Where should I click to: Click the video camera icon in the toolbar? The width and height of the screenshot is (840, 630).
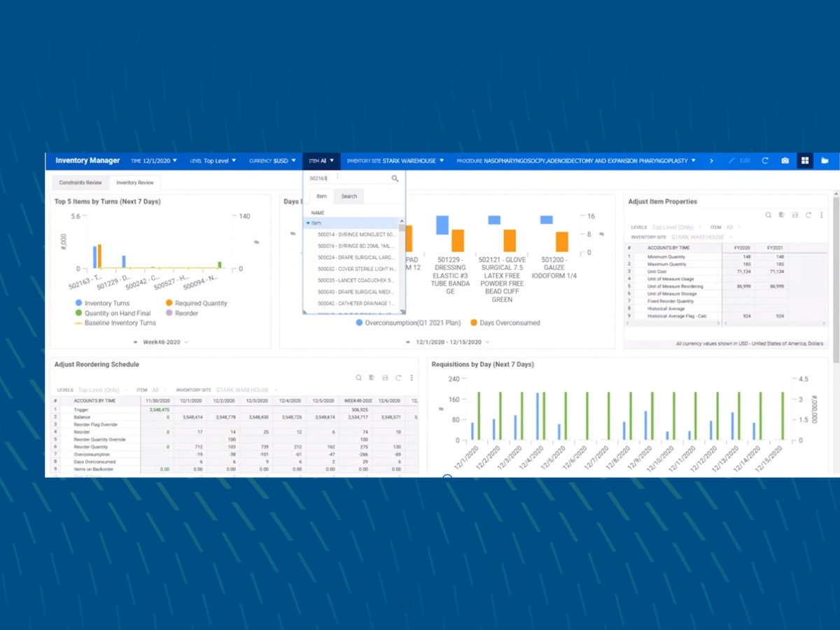(825, 160)
